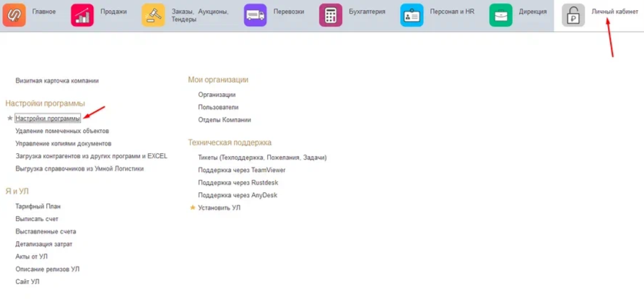Screen dimensions: 644x299
Task: Open Визитная карточка компании
Action: tap(57, 81)
